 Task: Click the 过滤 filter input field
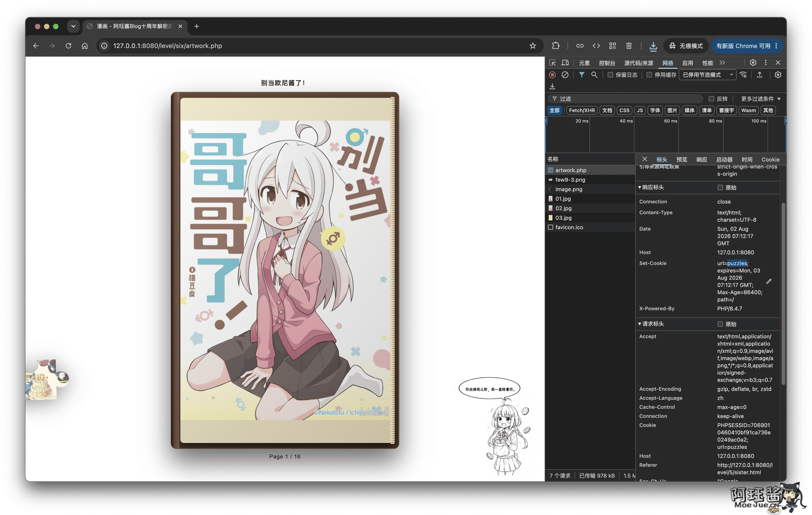[625, 99]
